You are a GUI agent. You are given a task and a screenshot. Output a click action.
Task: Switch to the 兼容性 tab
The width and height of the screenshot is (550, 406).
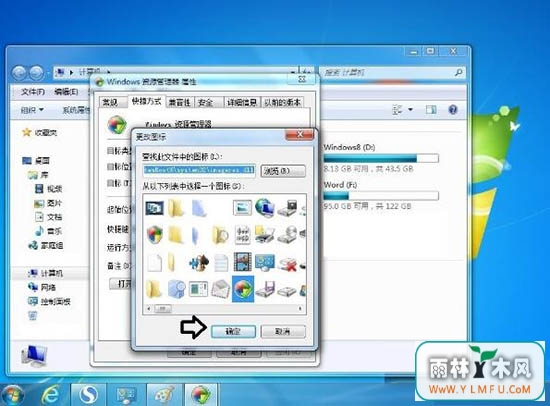pos(180,102)
